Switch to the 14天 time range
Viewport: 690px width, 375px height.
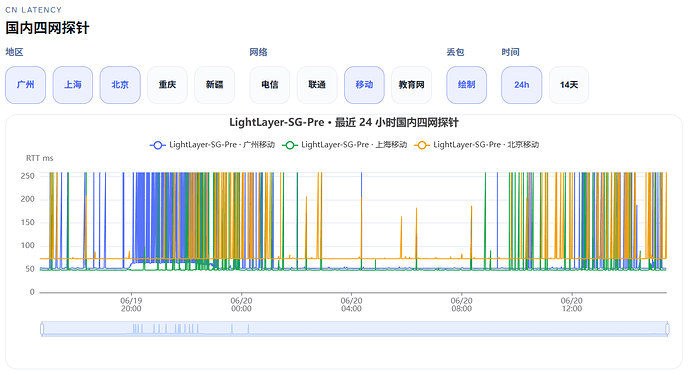[569, 85]
